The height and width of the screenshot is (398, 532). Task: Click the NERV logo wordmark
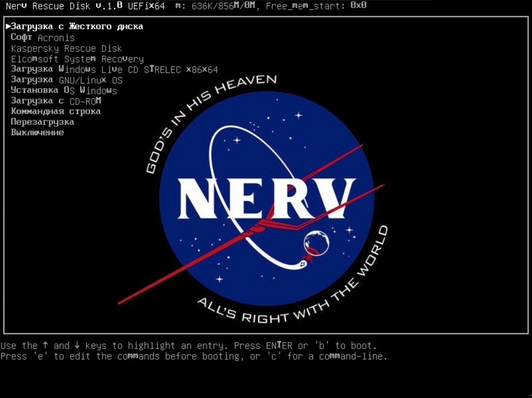click(267, 199)
